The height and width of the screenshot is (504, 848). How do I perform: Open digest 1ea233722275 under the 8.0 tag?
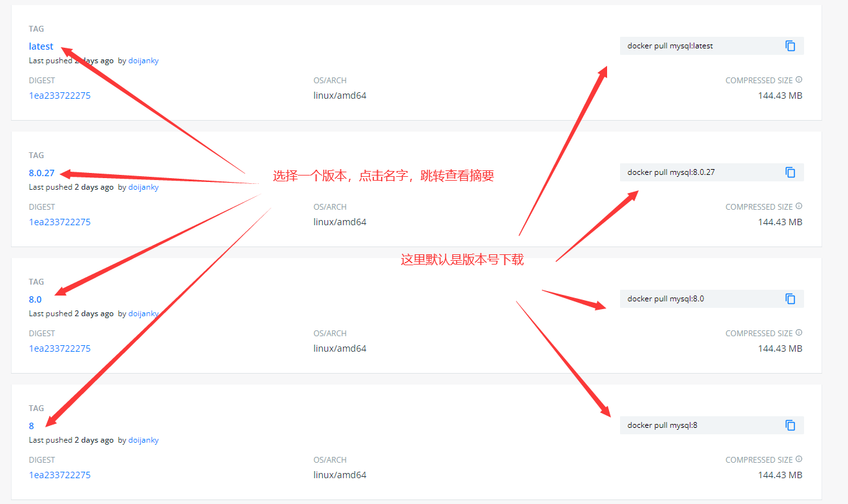[x=59, y=348]
